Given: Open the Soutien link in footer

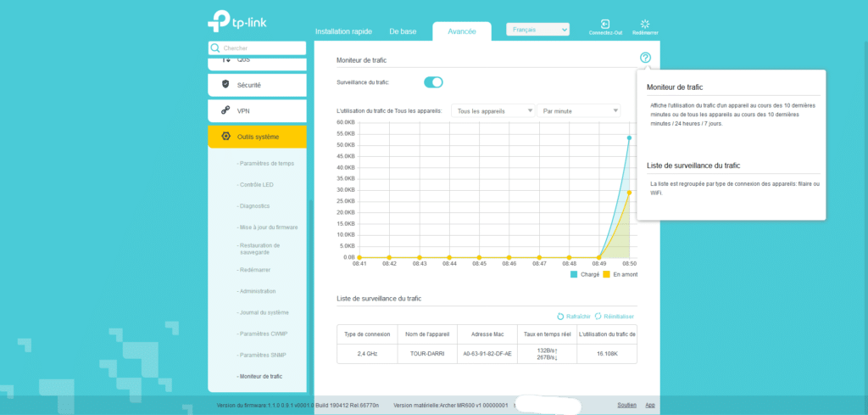Looking at the screenshot, I should [x=627, y=406].
